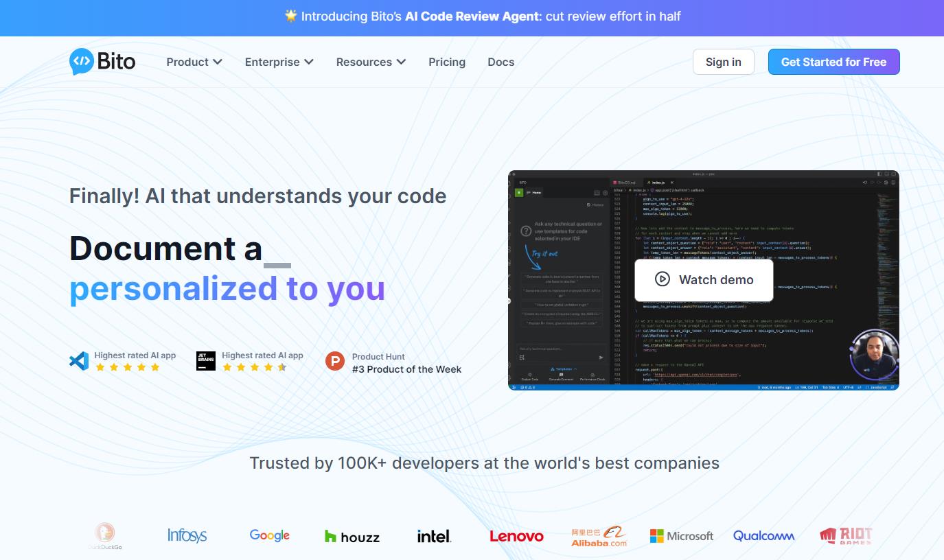This screenshot has height=560, width=944.
Task: Click the presenter webcam thumbnail in demo
Action: point(874,355)
